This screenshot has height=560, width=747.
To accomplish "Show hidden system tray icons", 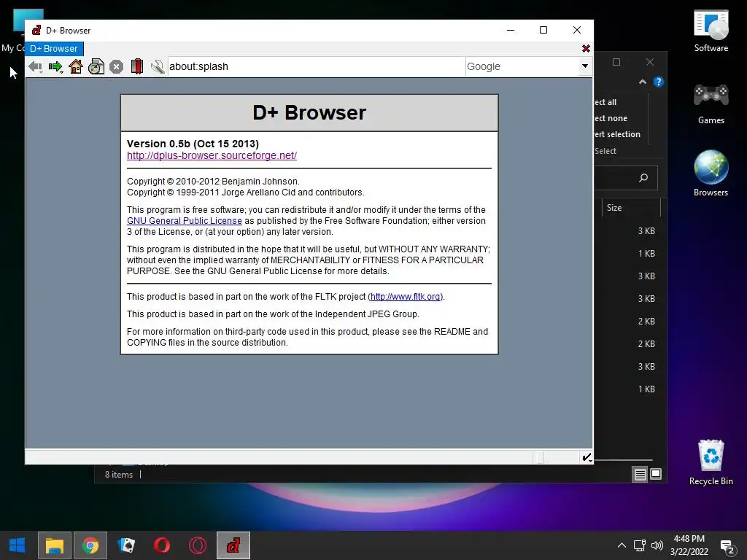I will click(x=622, y=545).
